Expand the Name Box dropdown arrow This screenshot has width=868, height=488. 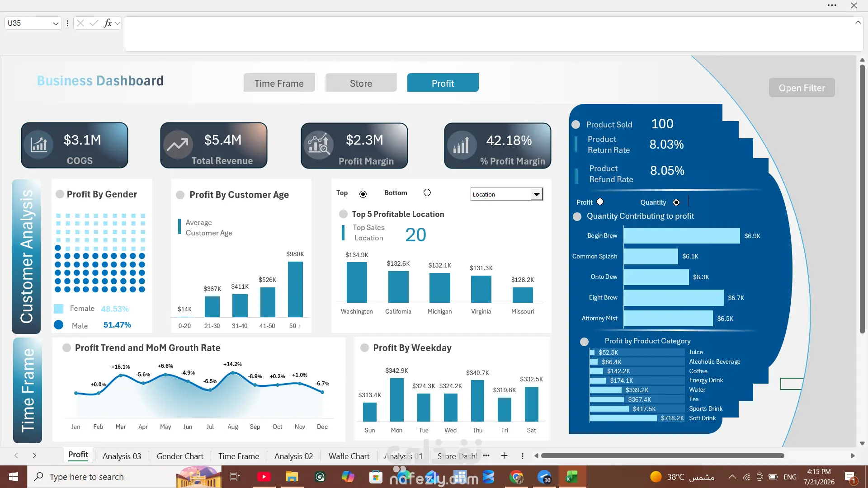pyautogui.click(x=56, y=23)
